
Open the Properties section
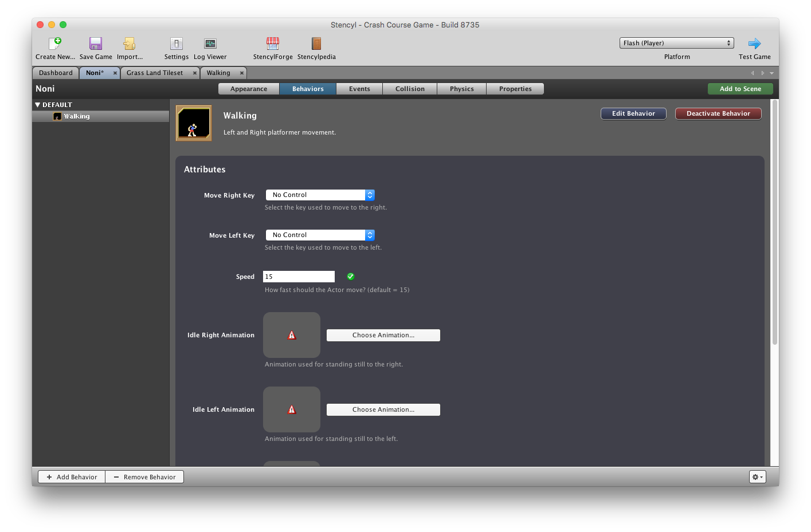pos(515,89)
